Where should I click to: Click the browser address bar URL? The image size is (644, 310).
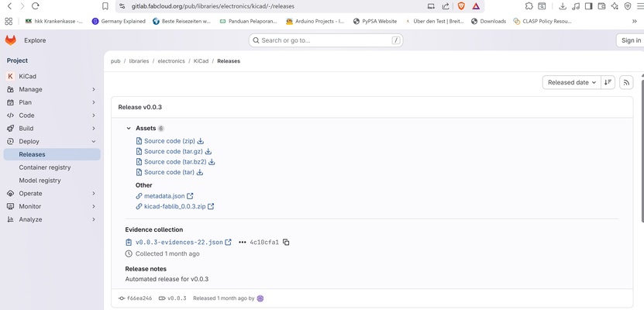click(213, 6)
